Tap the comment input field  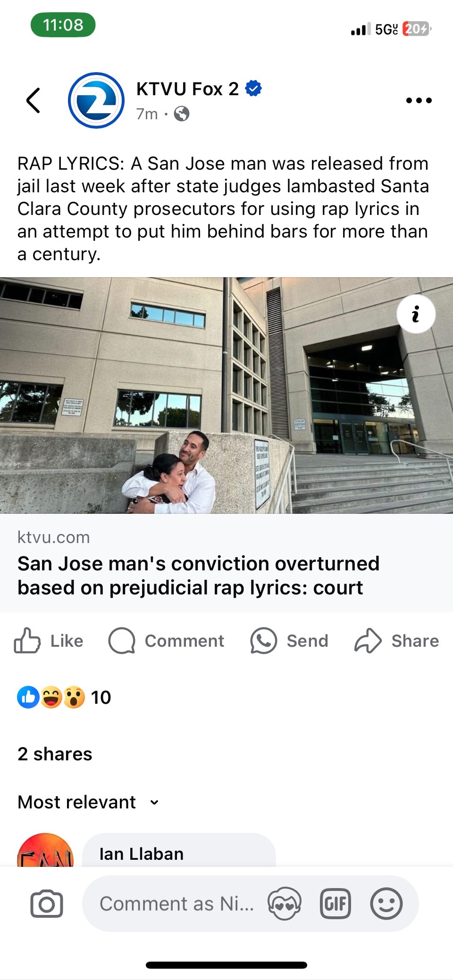coord(176,904)
